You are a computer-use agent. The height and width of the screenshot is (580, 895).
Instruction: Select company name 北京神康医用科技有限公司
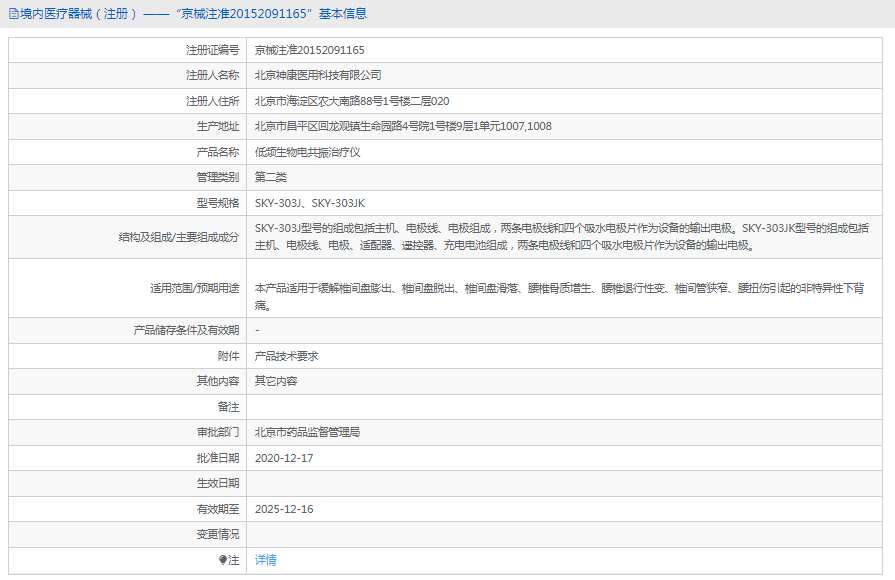pyautogui.click(x=318, y=75)
